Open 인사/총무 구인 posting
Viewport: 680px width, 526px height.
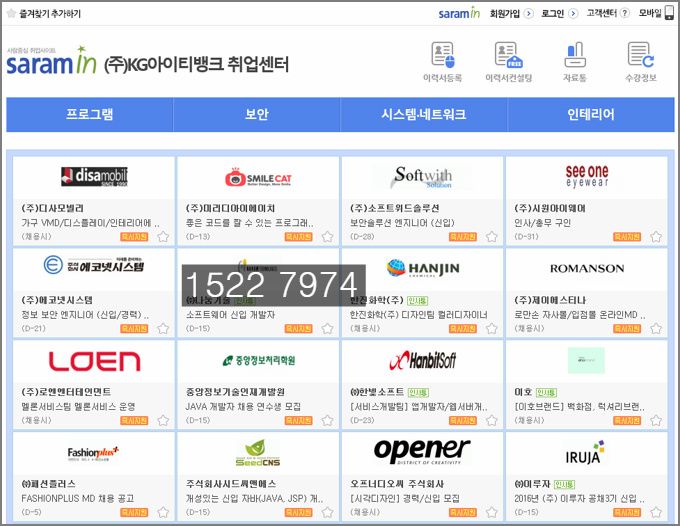[542, 223]
